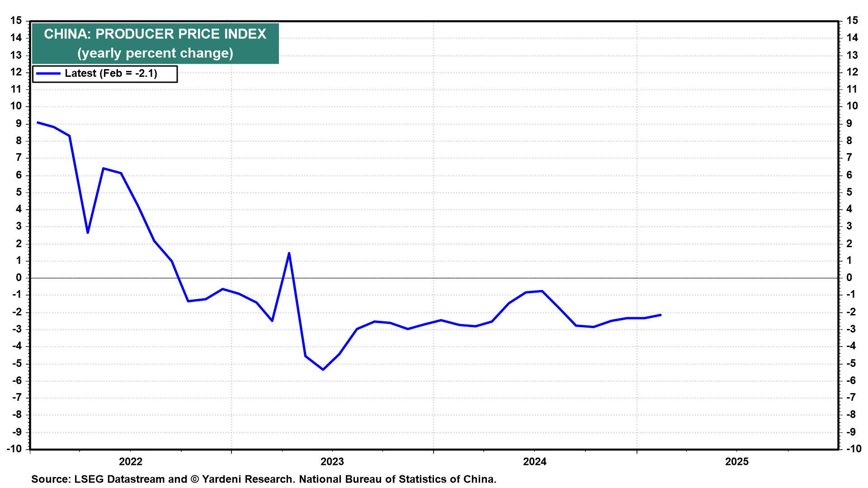Click the right axis 9 label

849,123
